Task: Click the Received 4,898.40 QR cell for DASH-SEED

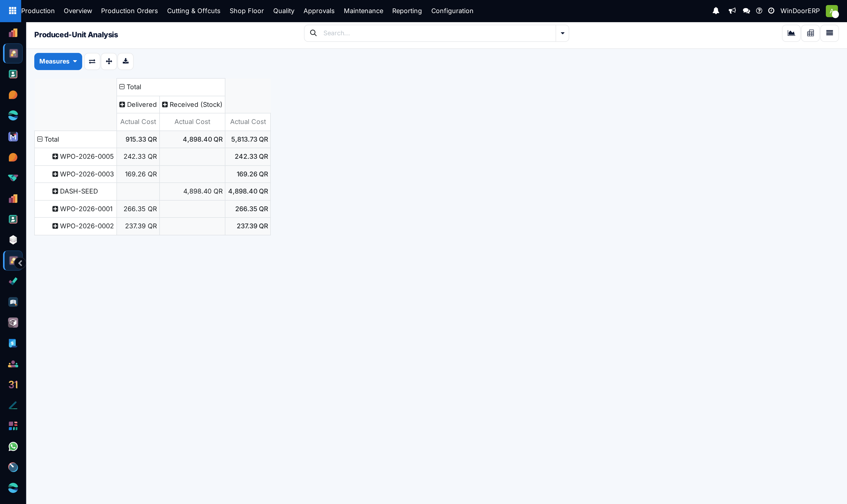Action: (x=192, y=191)
